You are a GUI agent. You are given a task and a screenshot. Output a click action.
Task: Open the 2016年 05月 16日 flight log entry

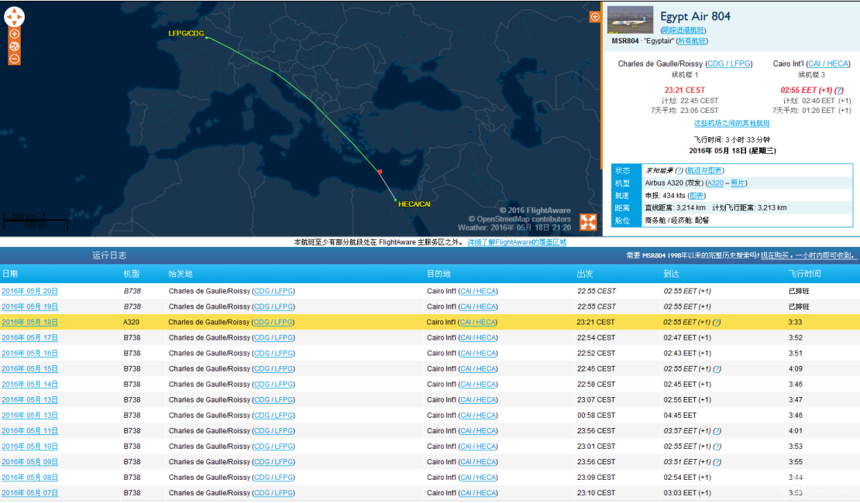pos(30,353)
